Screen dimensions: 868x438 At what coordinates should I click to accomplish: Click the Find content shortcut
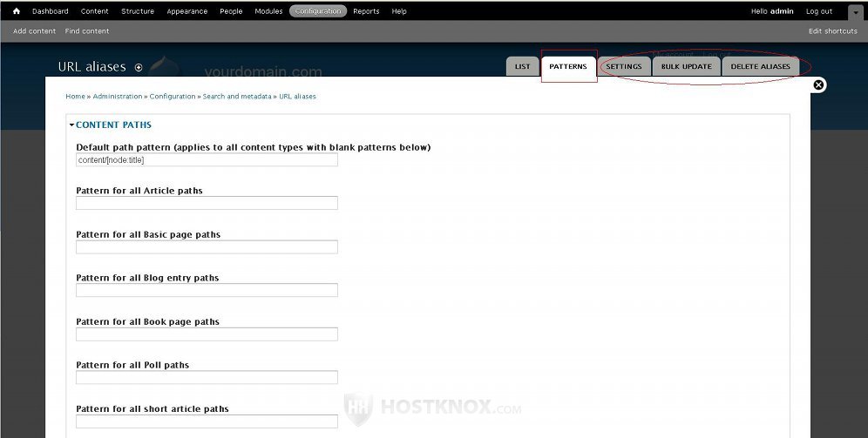pos(87,31)
